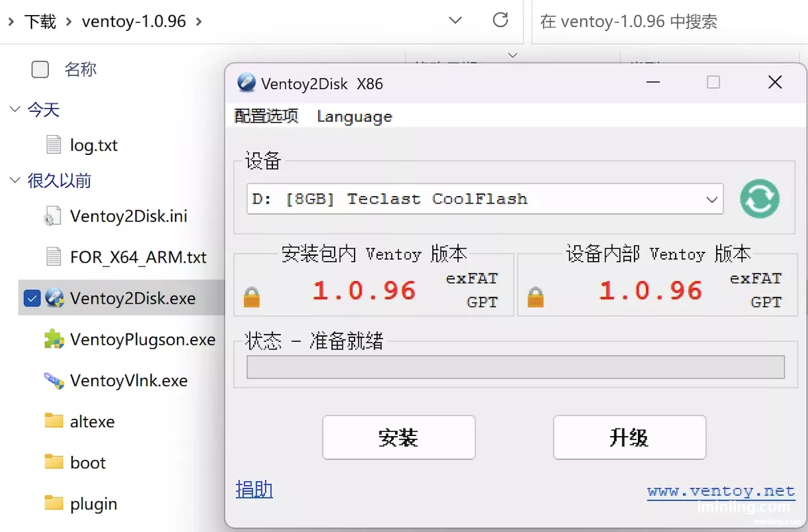Open the Language menu
This screenshot has height=532, width=808.
(355, 117)
